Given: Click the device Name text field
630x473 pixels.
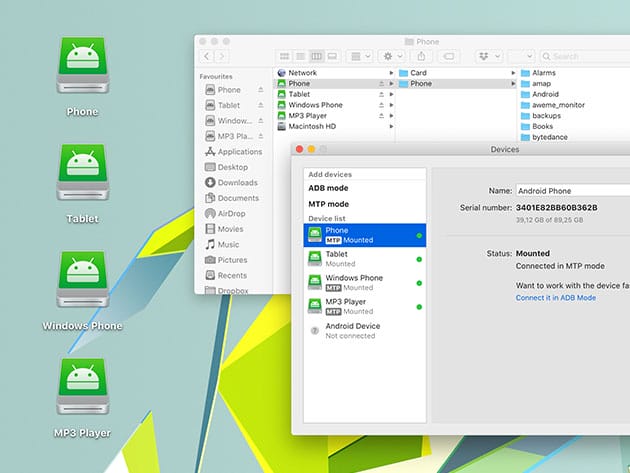Looking at the screenshot, I should (x=572, y=190).
